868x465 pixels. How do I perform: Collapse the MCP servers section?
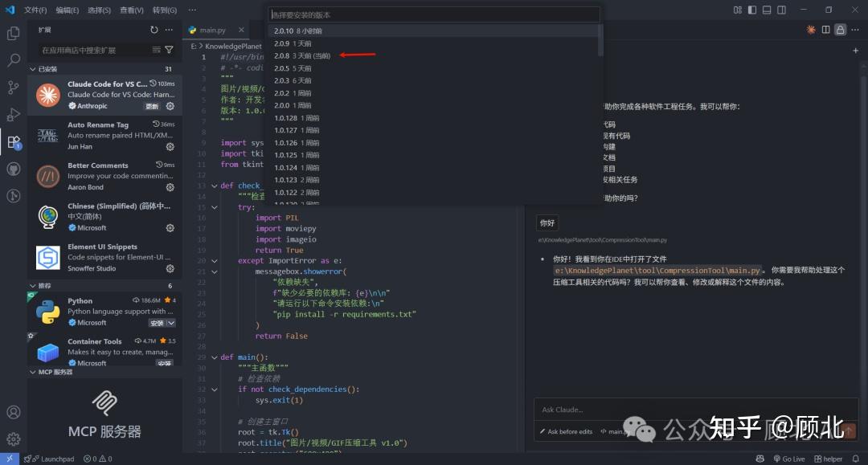click(x=32, y=372)
